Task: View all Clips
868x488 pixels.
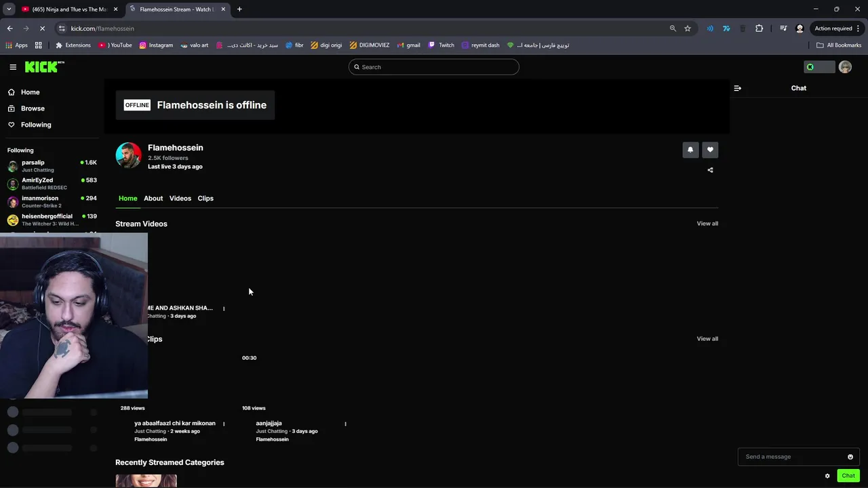Action: pos(707,339)
